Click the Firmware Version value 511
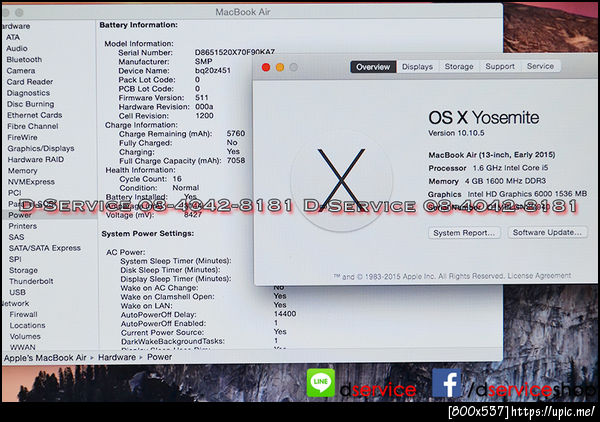The width and height of the screenshot is (600, 422). (202, 98)
